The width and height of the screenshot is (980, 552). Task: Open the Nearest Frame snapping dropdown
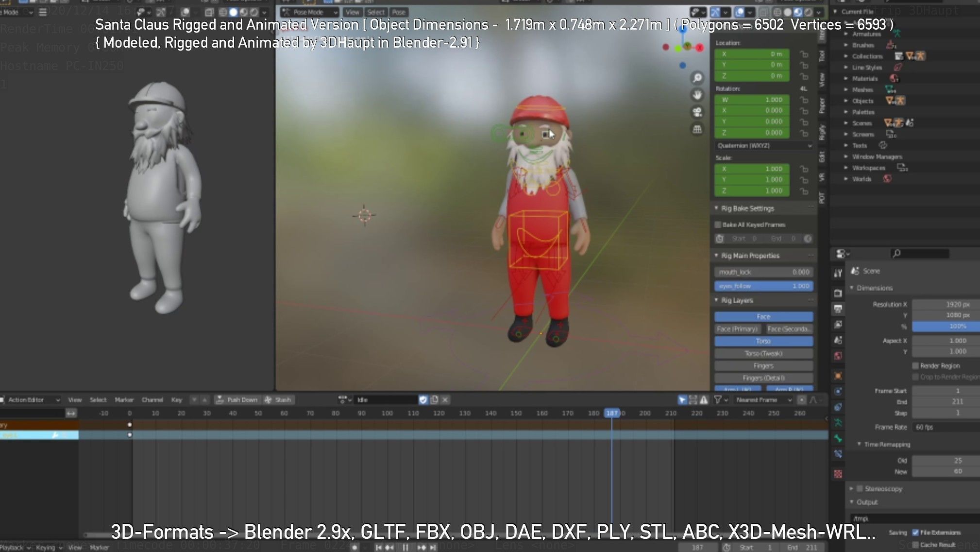pyautogui.click(x=763, y=399)
